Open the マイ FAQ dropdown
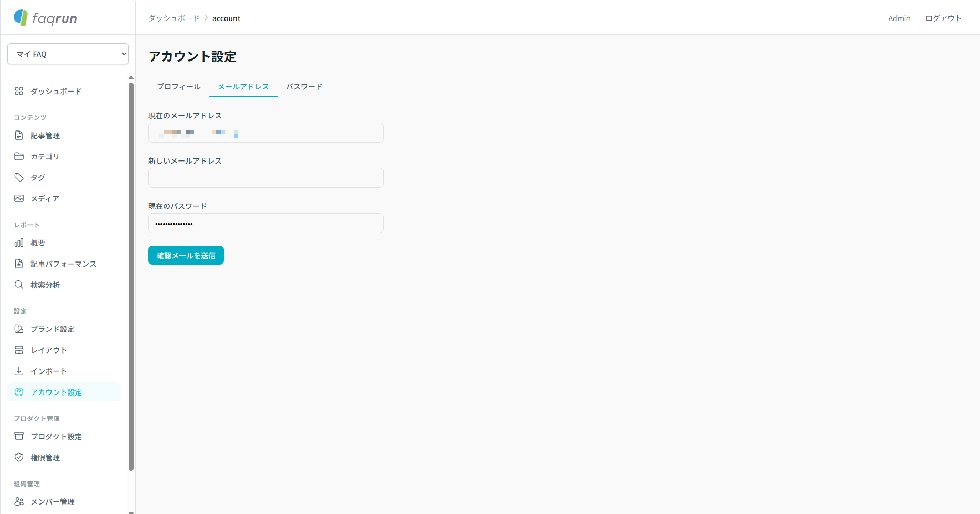Screen dimensions: 980x514 coord(68,54)
